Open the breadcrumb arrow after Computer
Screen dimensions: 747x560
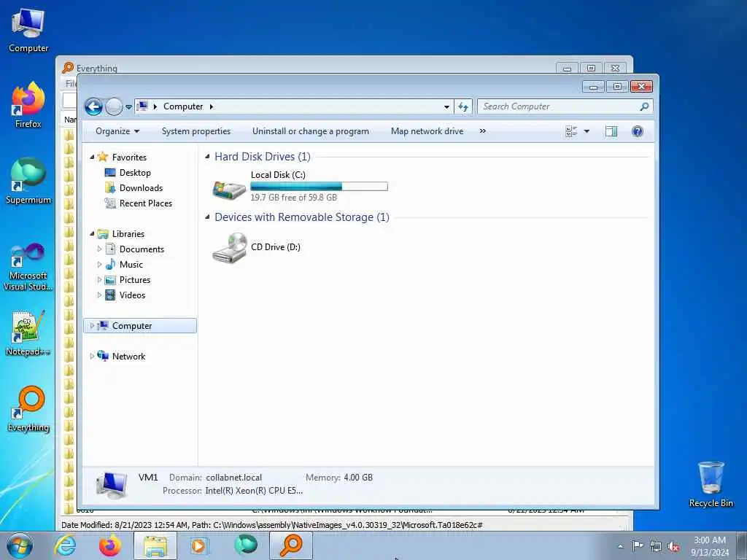(211, 106)
